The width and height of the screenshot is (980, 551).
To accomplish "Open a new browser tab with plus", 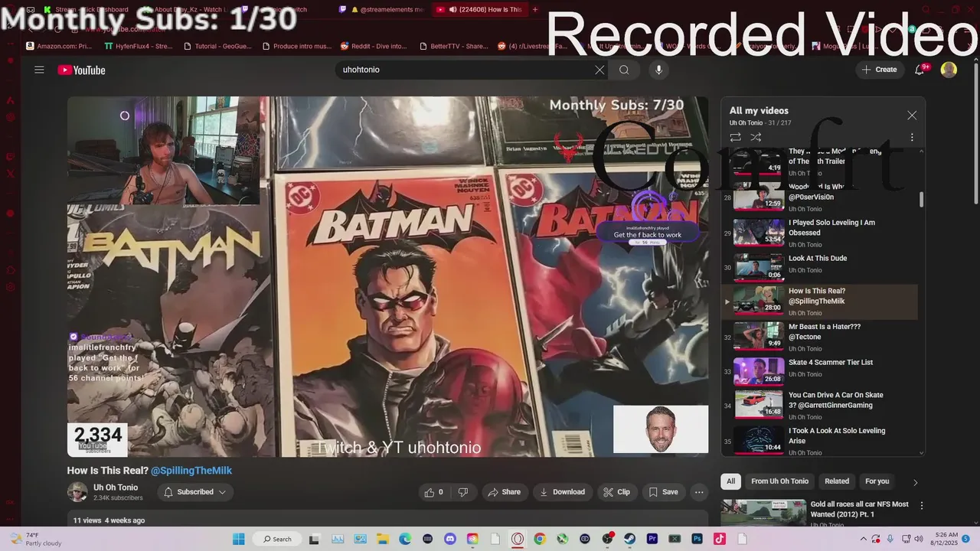I will (535, 10).
